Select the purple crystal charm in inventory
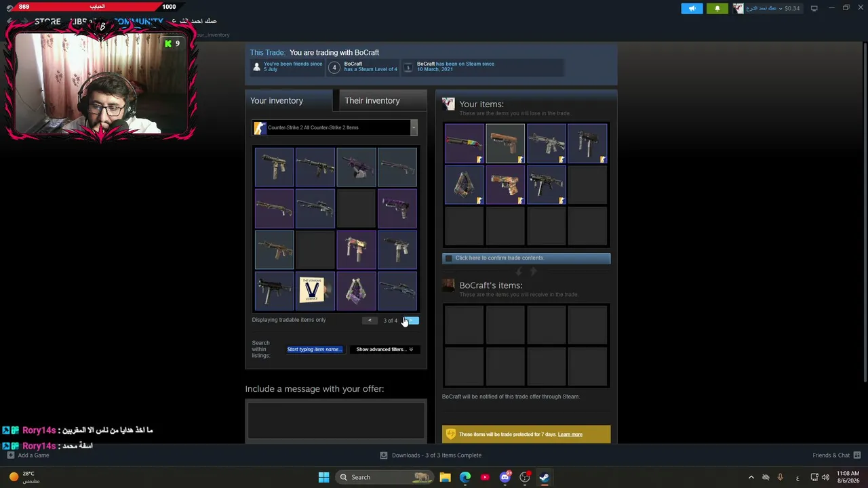868x488 pixels. tap(356, 291)
